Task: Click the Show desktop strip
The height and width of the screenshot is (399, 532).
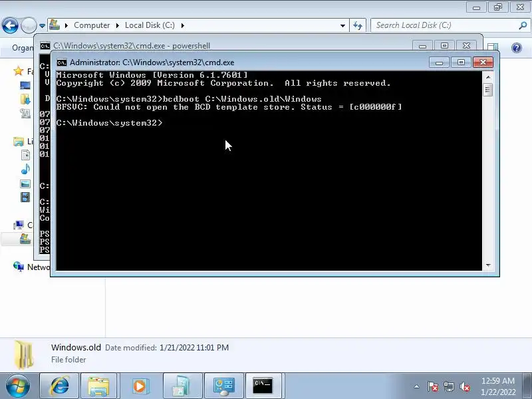Action: pos(527,386)
